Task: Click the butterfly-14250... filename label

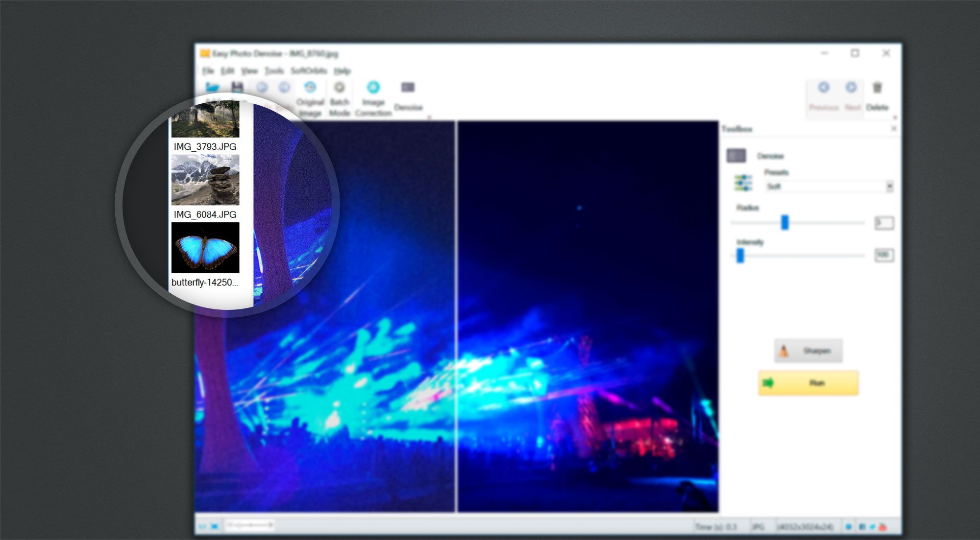Action: click(x=205, y=282)
